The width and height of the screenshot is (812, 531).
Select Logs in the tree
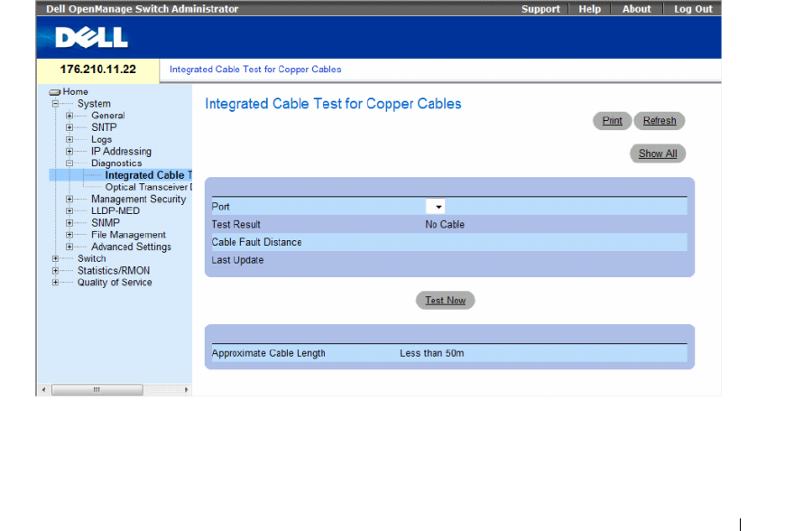[x=101, y=139]
